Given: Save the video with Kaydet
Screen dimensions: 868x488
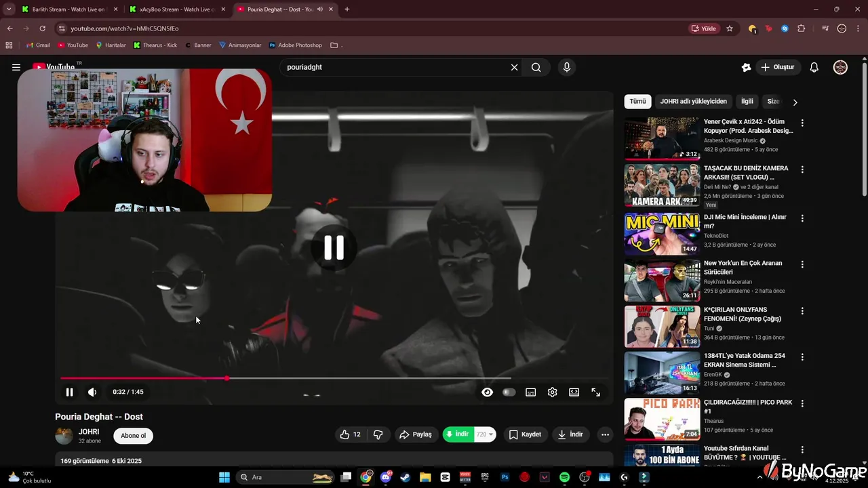Looking at the screenshot, I should [x=526, y=434].
